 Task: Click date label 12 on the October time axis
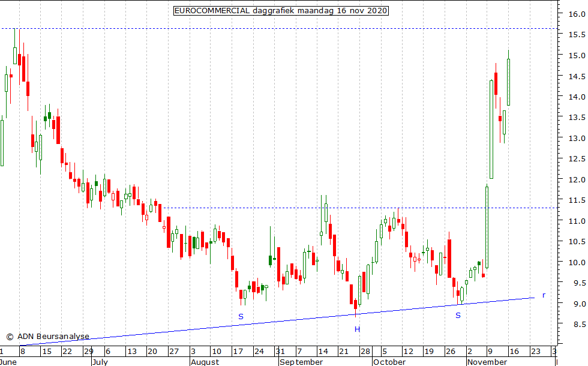coord(408,352)
